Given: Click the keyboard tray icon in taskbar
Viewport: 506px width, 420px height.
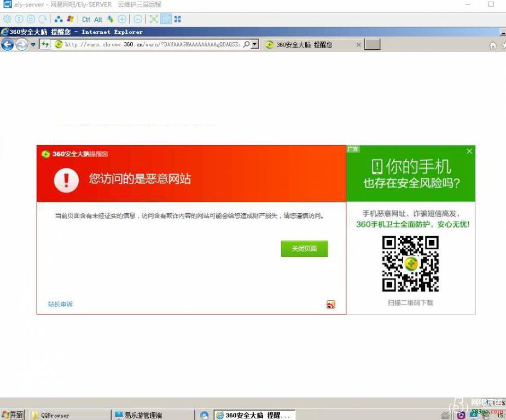Looking at the screenshot, I should [x=445, y=416].
